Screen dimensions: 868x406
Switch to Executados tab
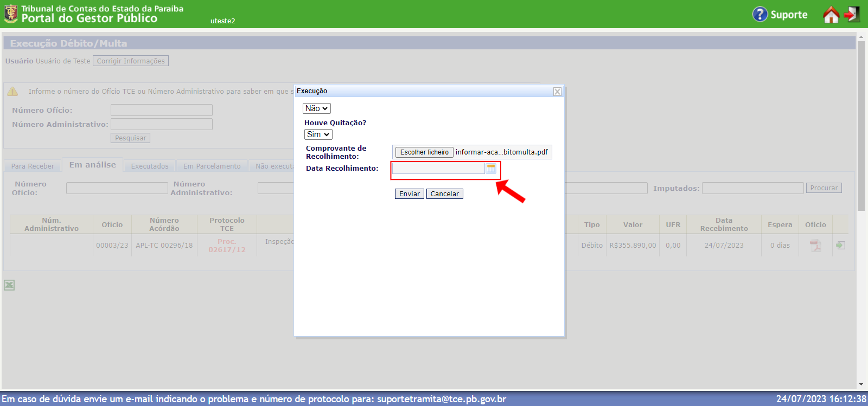[150, 166]
